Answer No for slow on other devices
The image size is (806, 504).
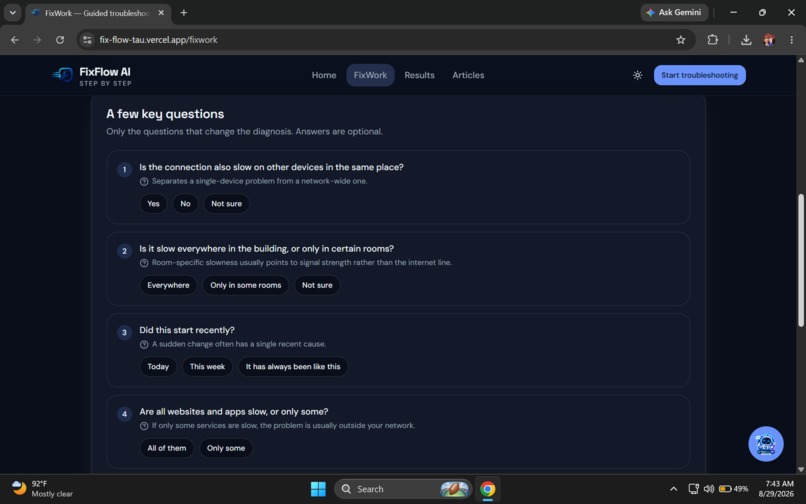[x=185, y=204]
